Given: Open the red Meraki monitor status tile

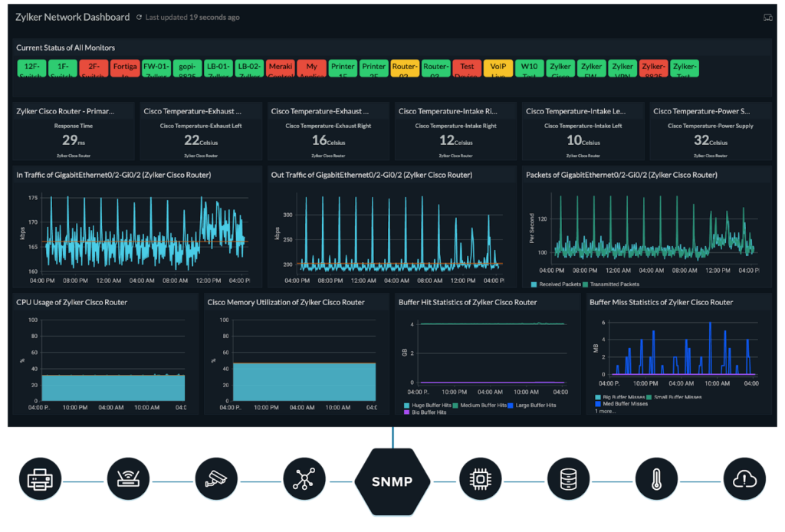Looking at the screenshot, I should (x=281, y=68).
